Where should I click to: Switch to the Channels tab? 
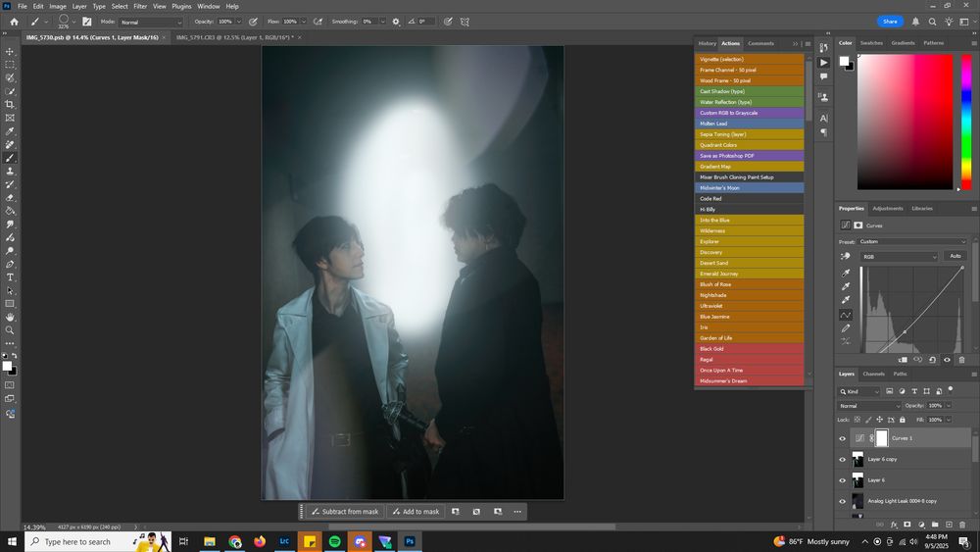point(873,374)
